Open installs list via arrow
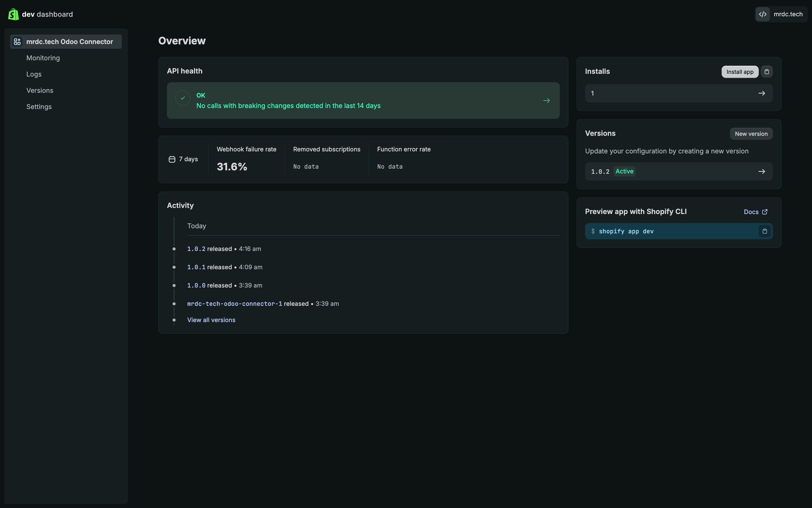The width and height of the screenshot is (812, 508). pos(762,93)
